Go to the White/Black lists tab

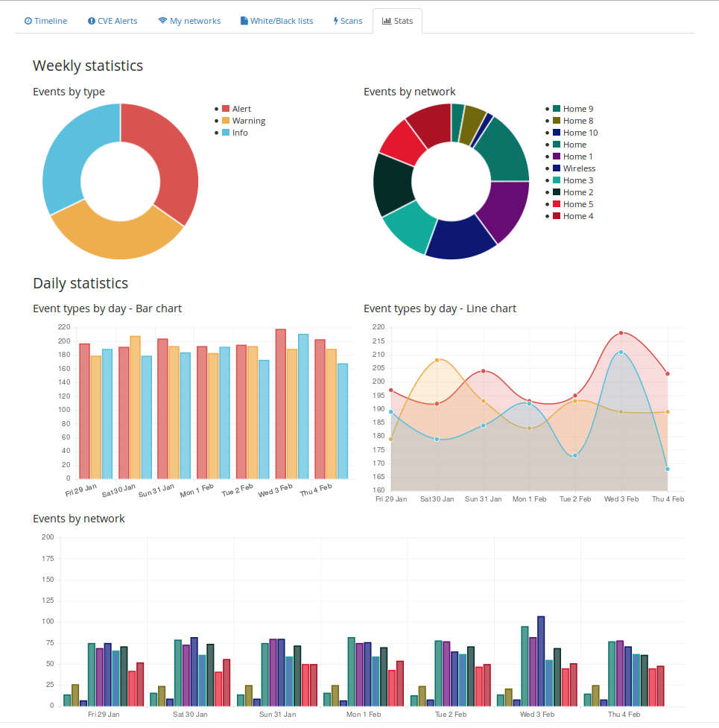coord(276,21)
